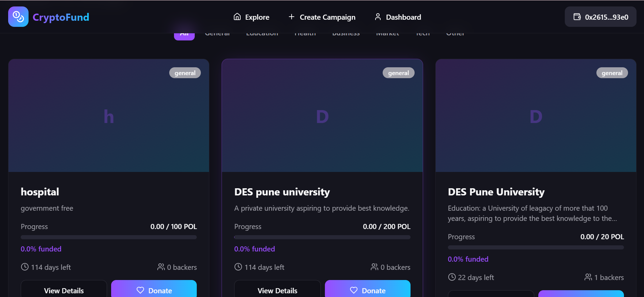Click the plus icon beside Create Campaign

pyautogui.click(x=291, y=17)
